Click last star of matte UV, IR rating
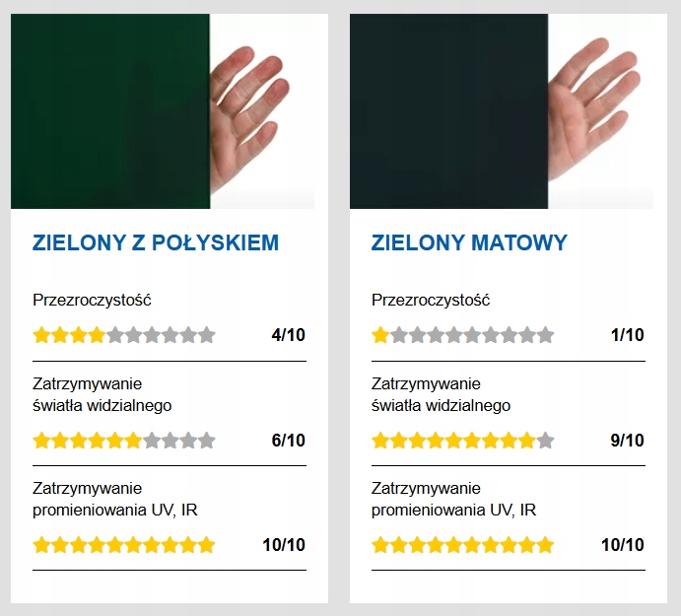681x616 pixels. [546, 545]
